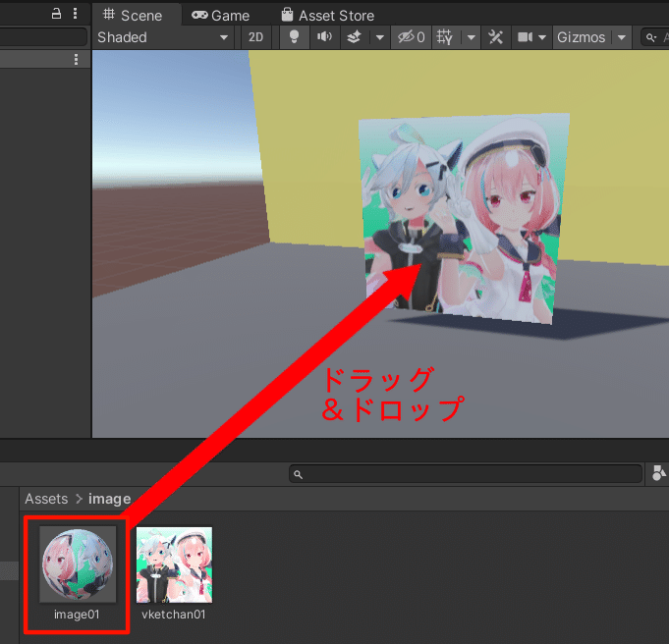Viewport: 669px width, 644px height.
Task: Toggle hidden objects visibility counter
Action: point(411,37)
